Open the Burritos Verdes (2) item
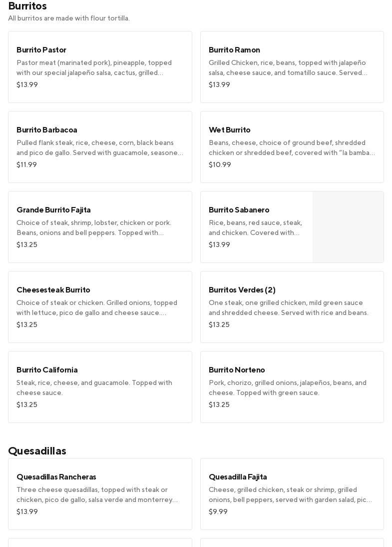Image resolution: width=392 pixels, height=547 pixels. tap(292, 307)
